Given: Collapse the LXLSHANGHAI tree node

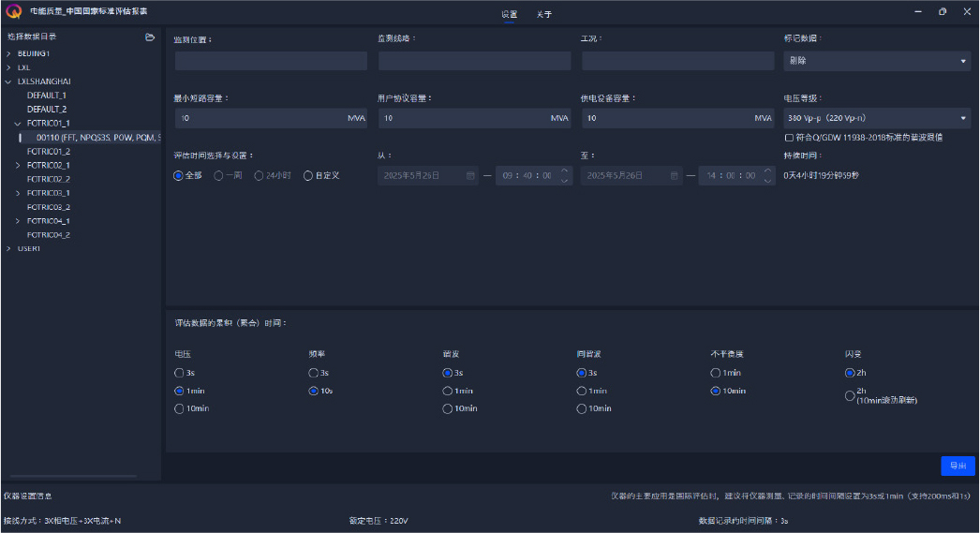Looking at the screenshot, I should pyautogui.click(x=7, y=81).
